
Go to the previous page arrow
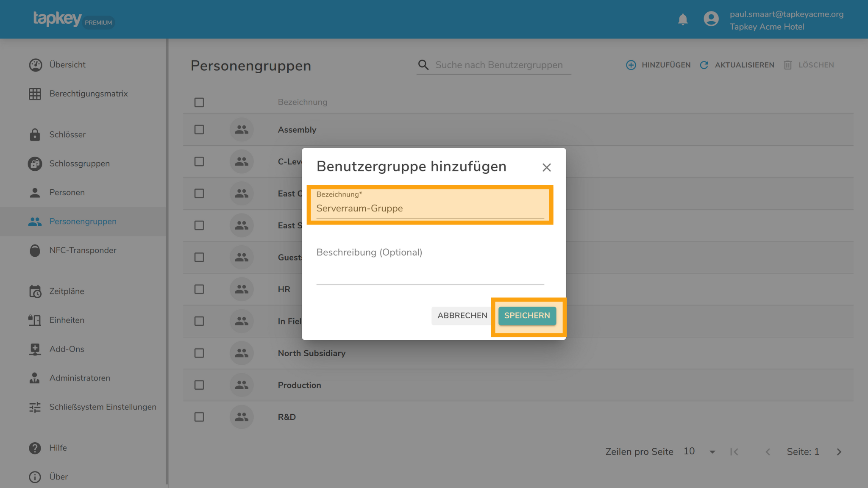(x=768, y=452)
